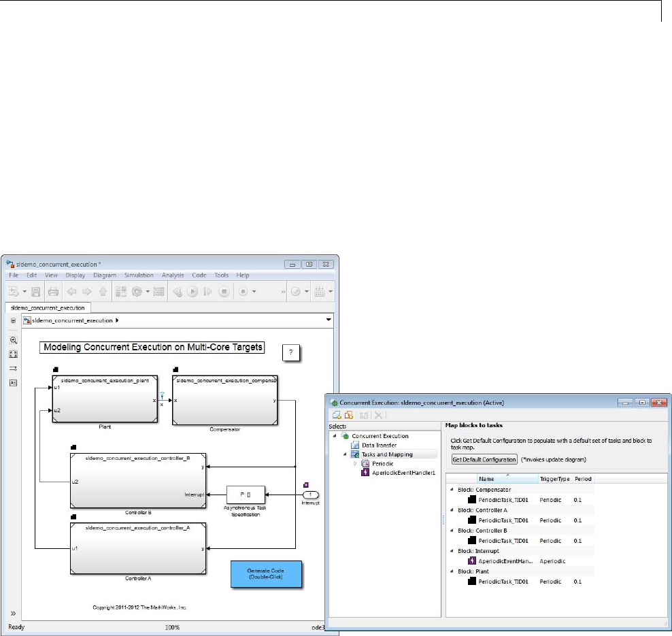Expand the Periodic tree node

tap(355, 464)
